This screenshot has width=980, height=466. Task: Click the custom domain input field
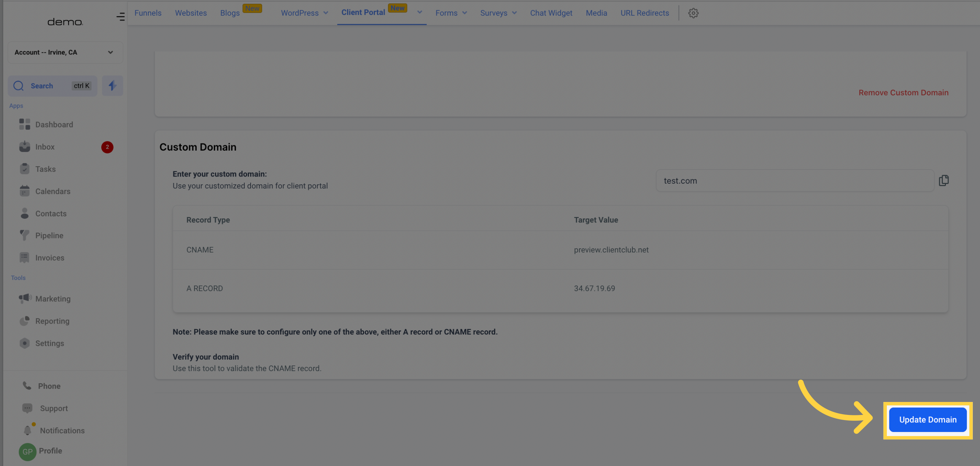(x=794, y=181)
